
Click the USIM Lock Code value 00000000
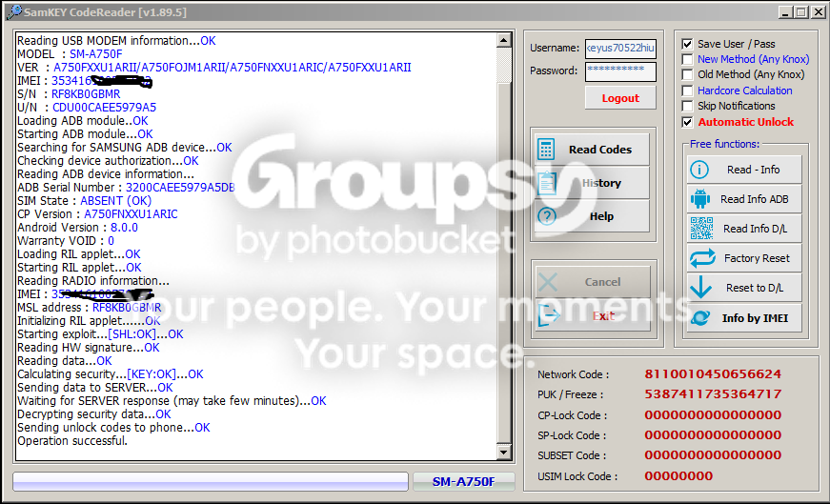pyautogui.click(x=678, y=476)
